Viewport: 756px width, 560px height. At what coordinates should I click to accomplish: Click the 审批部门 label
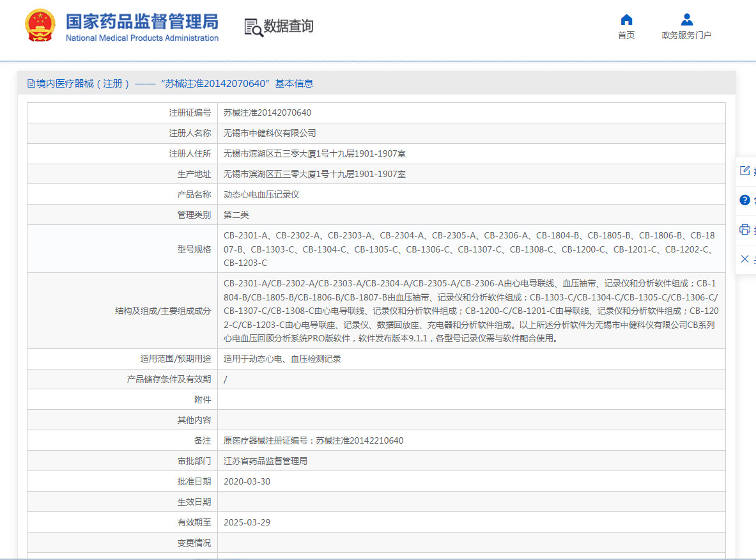tap(194, 461)
